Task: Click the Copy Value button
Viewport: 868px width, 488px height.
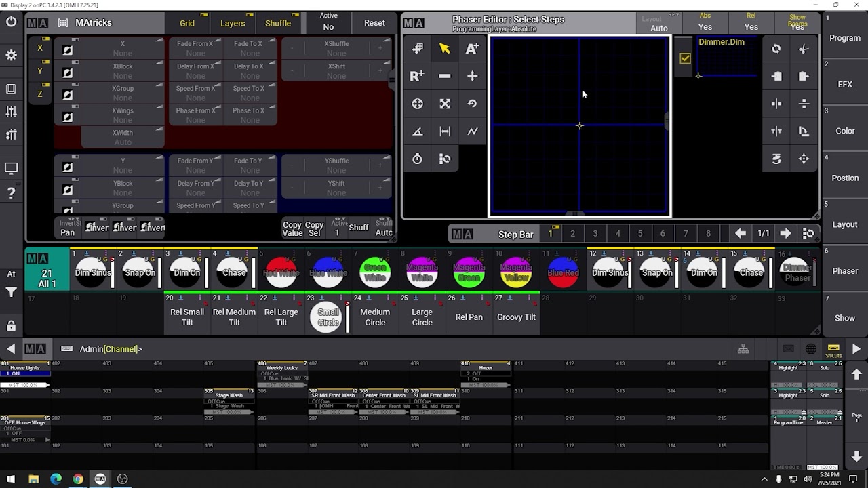Action: click(x=292, y=228)
